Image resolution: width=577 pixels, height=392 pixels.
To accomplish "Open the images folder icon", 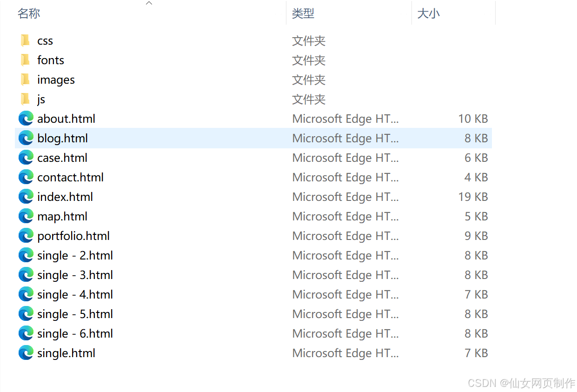I will click(26, 80).
